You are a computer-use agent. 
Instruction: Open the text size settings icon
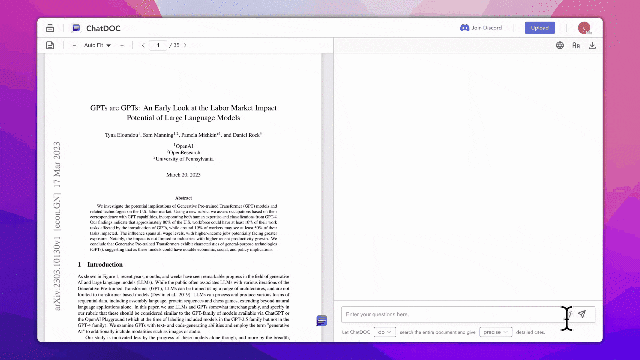point(576,45)
